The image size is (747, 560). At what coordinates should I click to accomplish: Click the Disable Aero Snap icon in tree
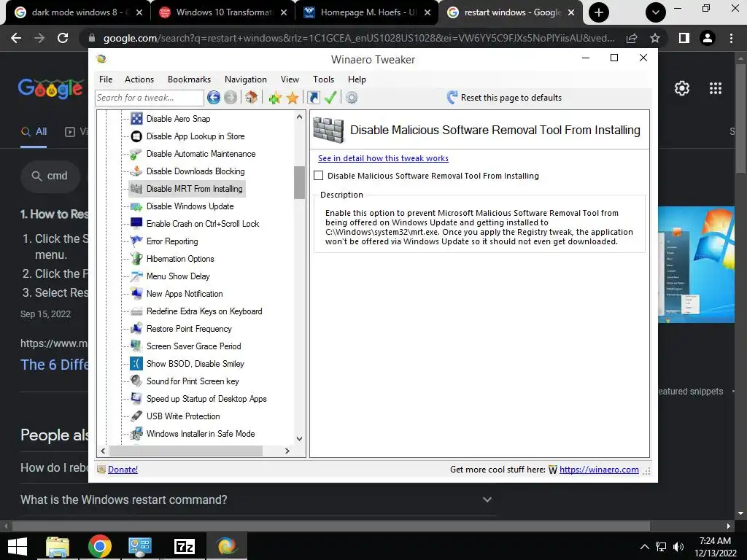pyautogui.click(x=136, y=119)
